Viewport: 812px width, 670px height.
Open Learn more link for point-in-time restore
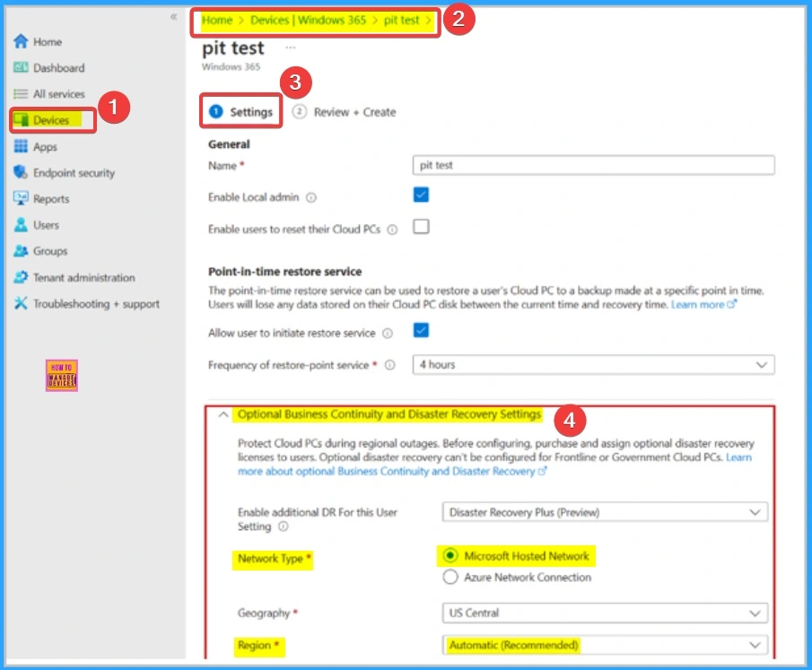[x=703, y=304]
